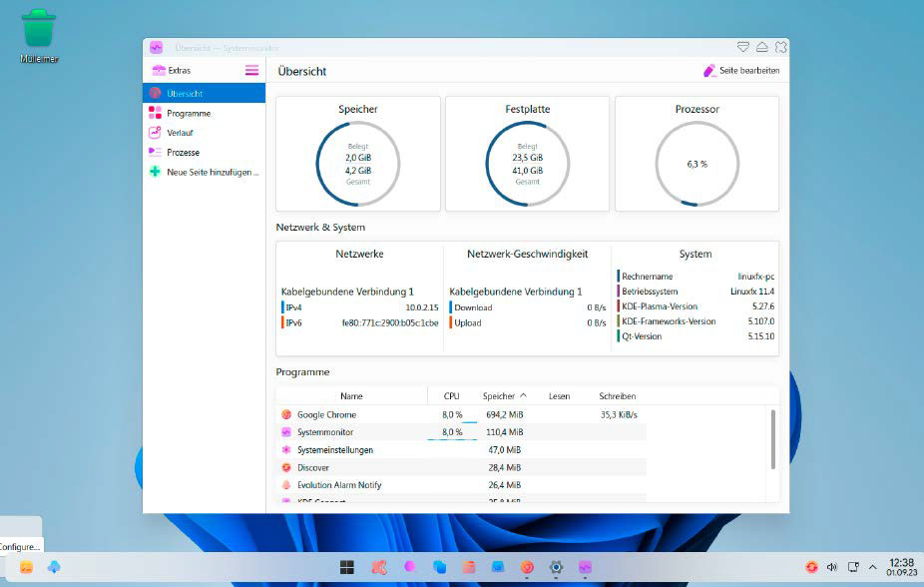Click the IPv4 address 10.0.2.15
The width and height of the screenshot is (924, 587).
tap(422, 307)
